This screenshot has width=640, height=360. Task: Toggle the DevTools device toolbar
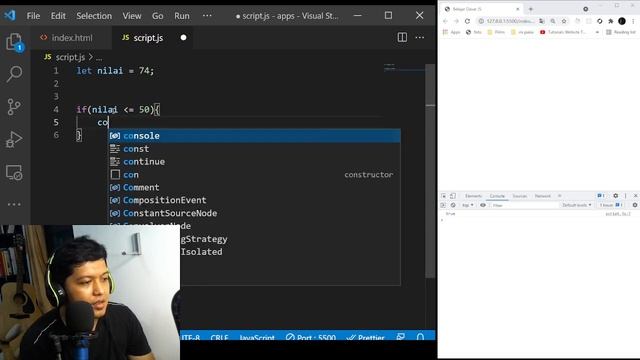pos(453,196)
